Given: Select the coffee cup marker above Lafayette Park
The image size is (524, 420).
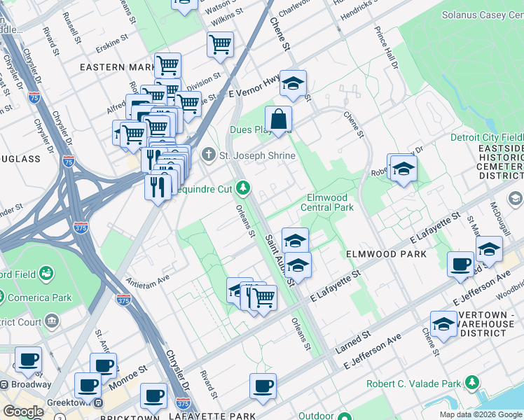Looking at the screenshot, I should (263, 386).
